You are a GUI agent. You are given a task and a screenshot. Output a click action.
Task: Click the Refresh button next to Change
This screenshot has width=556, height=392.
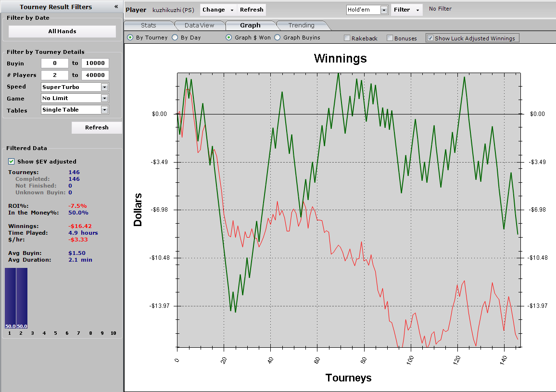(252, 10)
